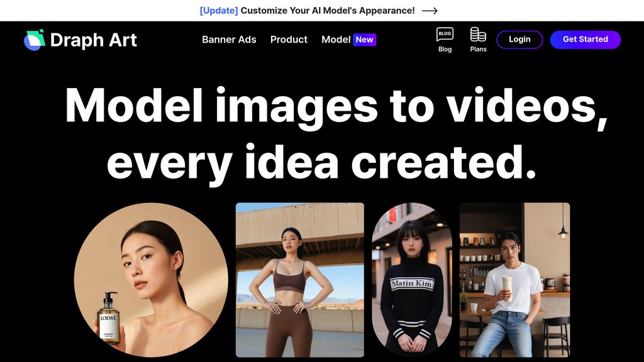
Task: Open the brown activewear model image
Action: (x=300, y=280)
